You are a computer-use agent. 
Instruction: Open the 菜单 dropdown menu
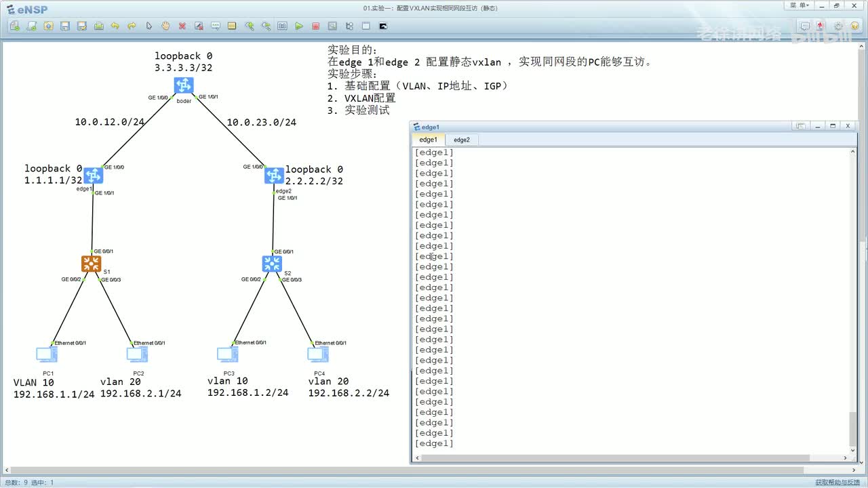click(x=800, y=5)
